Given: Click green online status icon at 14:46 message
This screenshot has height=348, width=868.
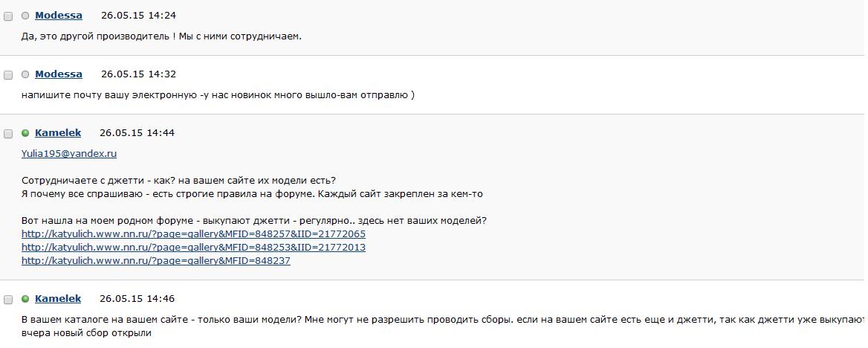Looking at the screenshot, I should [25, 299].
